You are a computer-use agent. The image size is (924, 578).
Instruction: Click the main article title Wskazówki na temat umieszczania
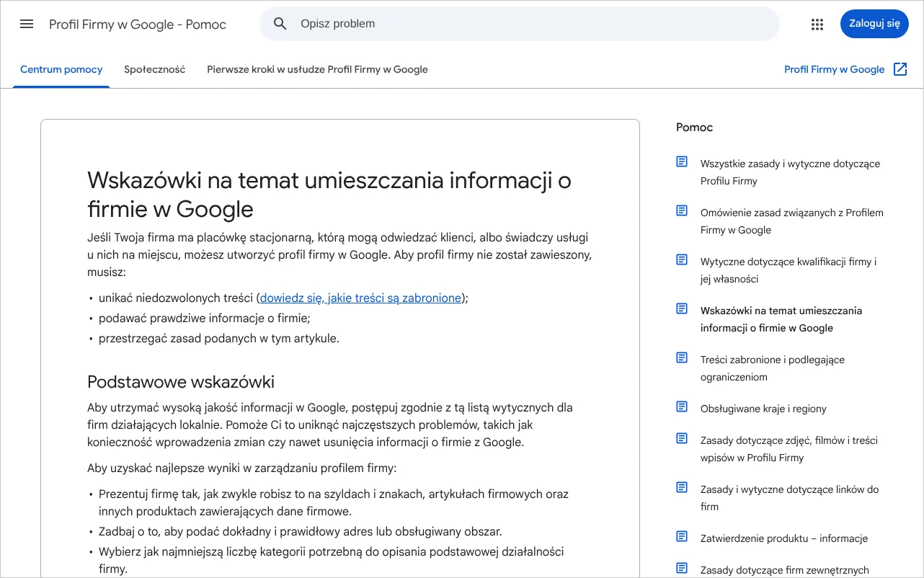329,195
